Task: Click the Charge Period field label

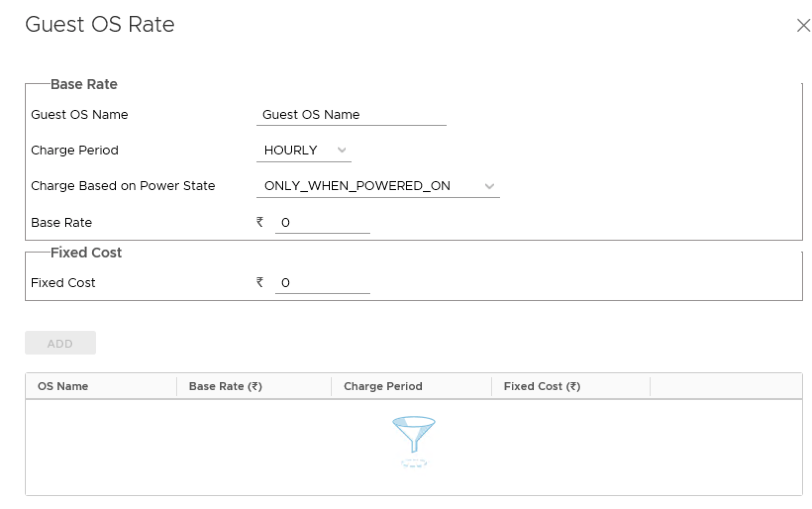Action: pos(74,150)
